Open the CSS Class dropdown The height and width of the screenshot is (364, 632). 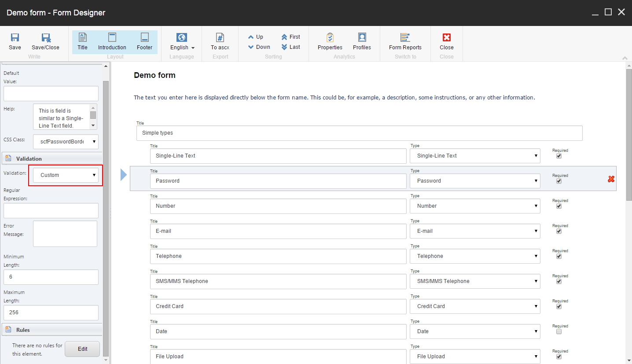tap(66, 142)
